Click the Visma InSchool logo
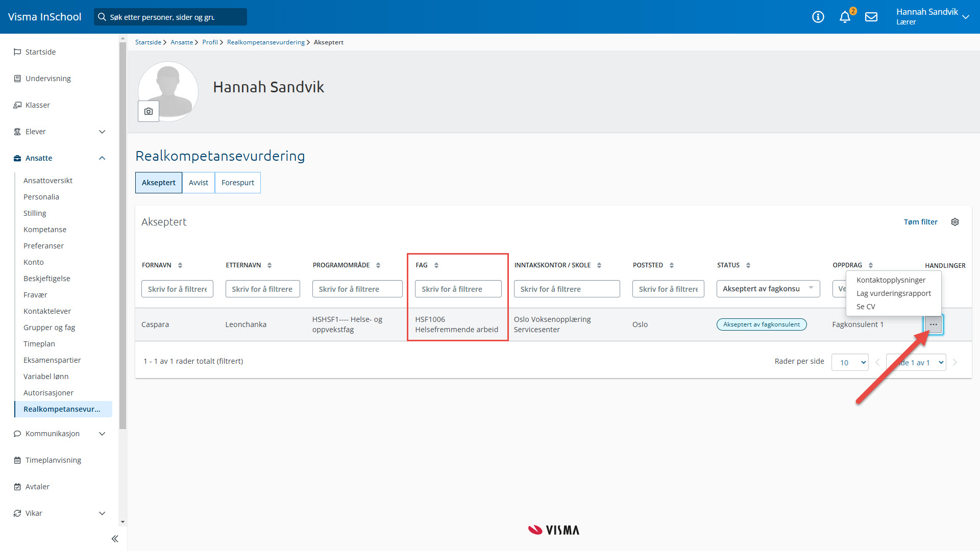The width and height of the screenshot is (980, 551). (x=44, y=17)
